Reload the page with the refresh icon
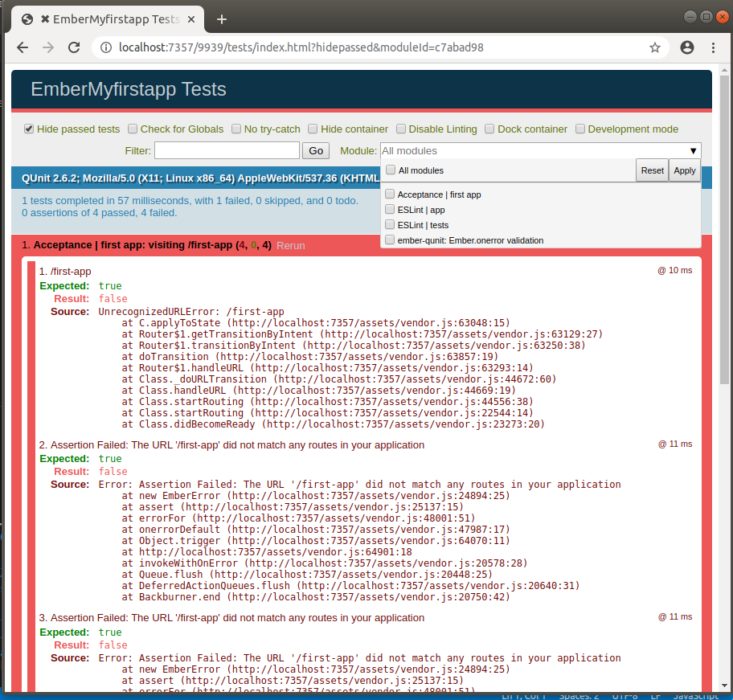 (74, 47)
